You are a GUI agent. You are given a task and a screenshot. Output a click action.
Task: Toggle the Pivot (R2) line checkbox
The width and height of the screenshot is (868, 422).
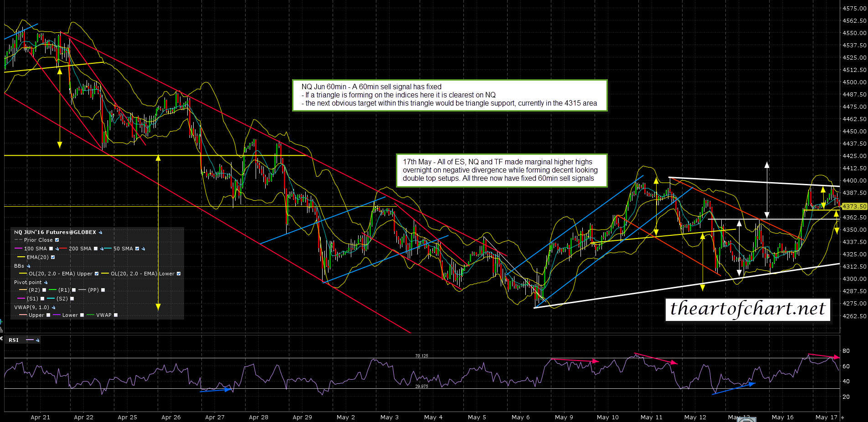tap(44, 290)
